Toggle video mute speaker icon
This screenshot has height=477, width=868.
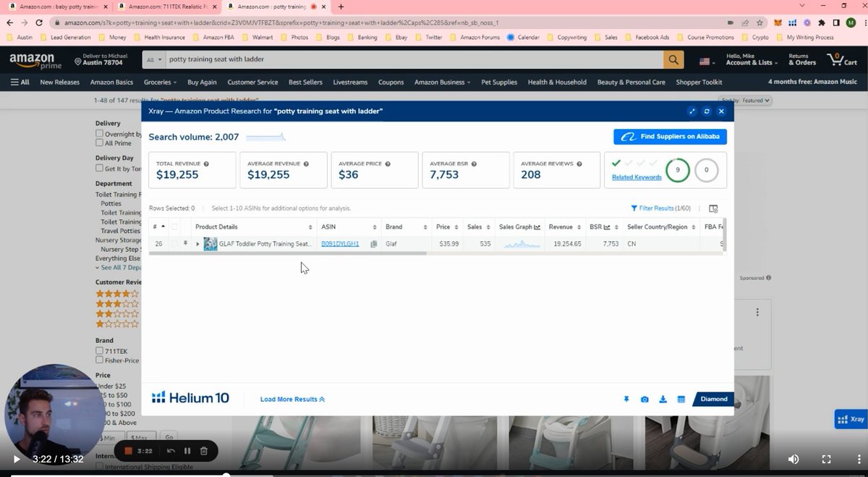pos(793,459)
